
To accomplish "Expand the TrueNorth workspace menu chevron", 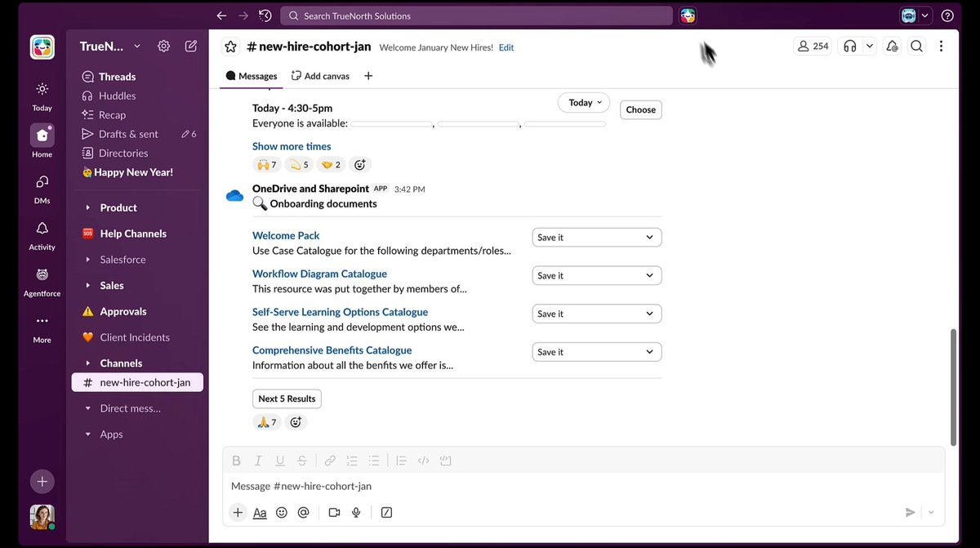I will coord(137,47).
